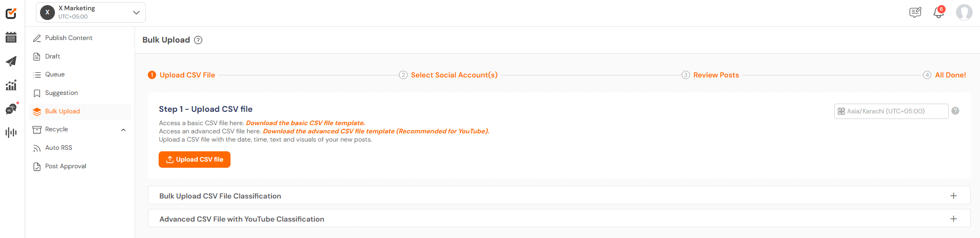Image resolution: width=980 pixels, height=238 pixels.
Task: Open the chat bubbles inbox icon
Action: point(11,109)
